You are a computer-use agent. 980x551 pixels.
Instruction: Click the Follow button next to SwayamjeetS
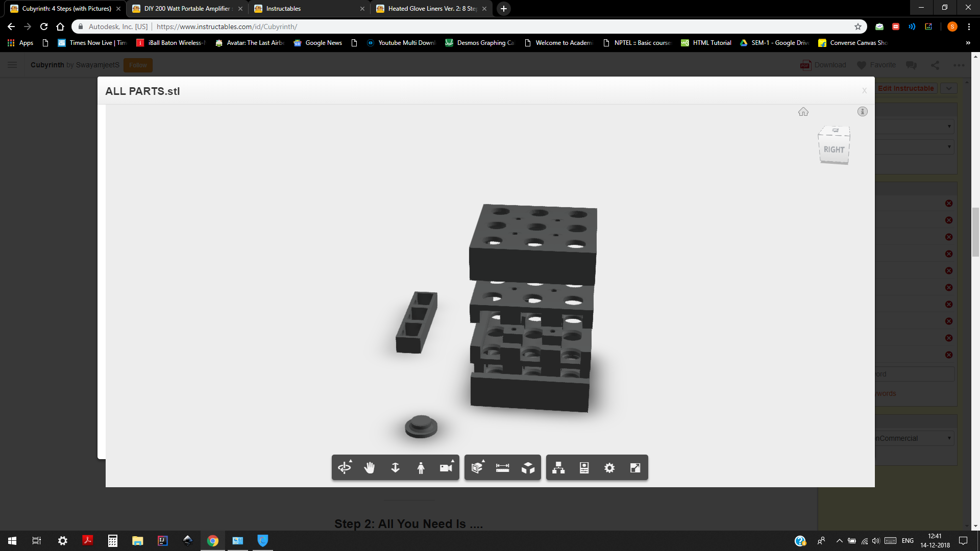tap(138, 65)
